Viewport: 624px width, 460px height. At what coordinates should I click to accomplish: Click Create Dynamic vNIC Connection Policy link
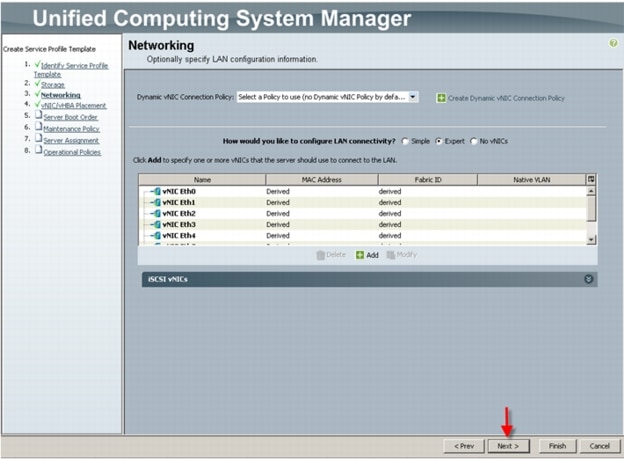506,98
